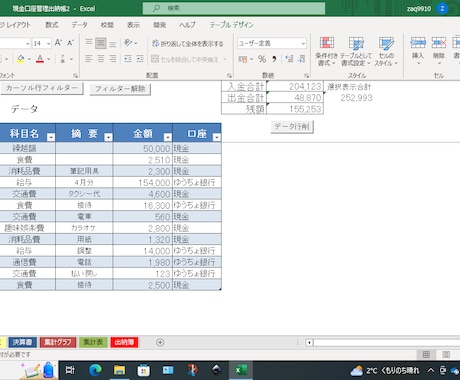The image size is (460, 380).
Task: Decrease decimal places
Action: pyautogui.click(x=302, y=59)
